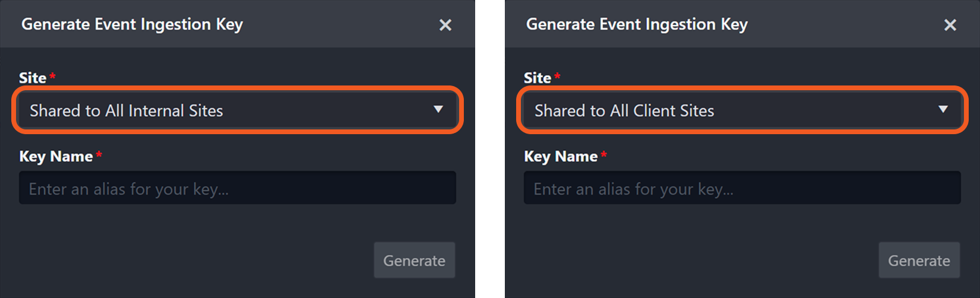
Task: Click red asterisk by Site in right dialog
Action: click(x=557, y=75)
